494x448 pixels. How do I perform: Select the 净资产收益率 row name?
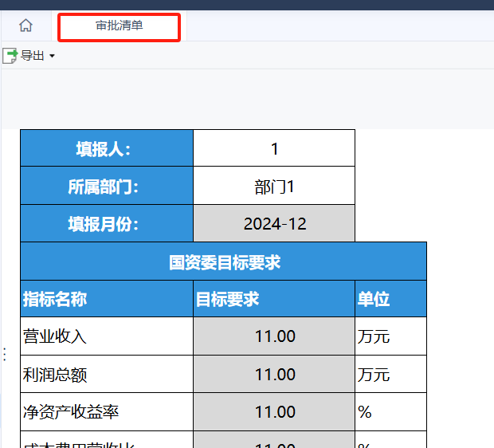(107, 412)
